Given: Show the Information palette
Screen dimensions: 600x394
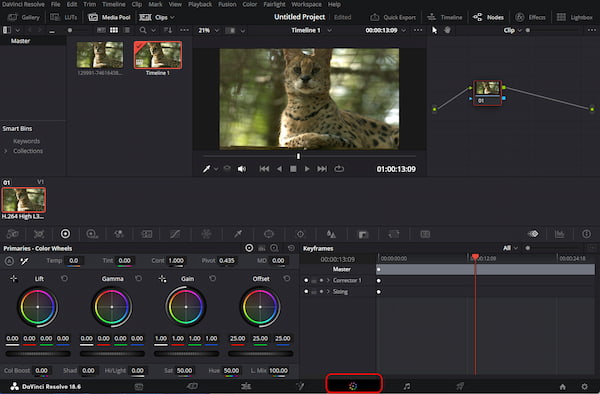Looking at the screenshot, I should point(586,234).
